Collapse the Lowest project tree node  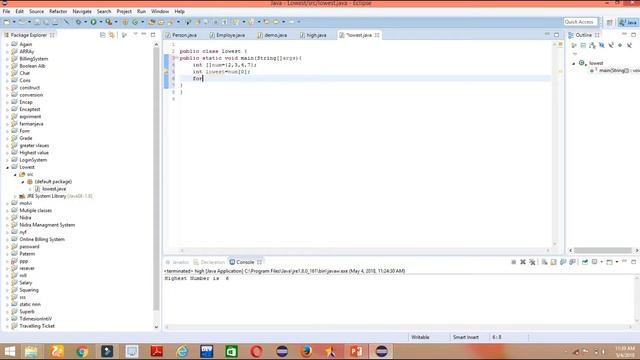click(7, 167)
